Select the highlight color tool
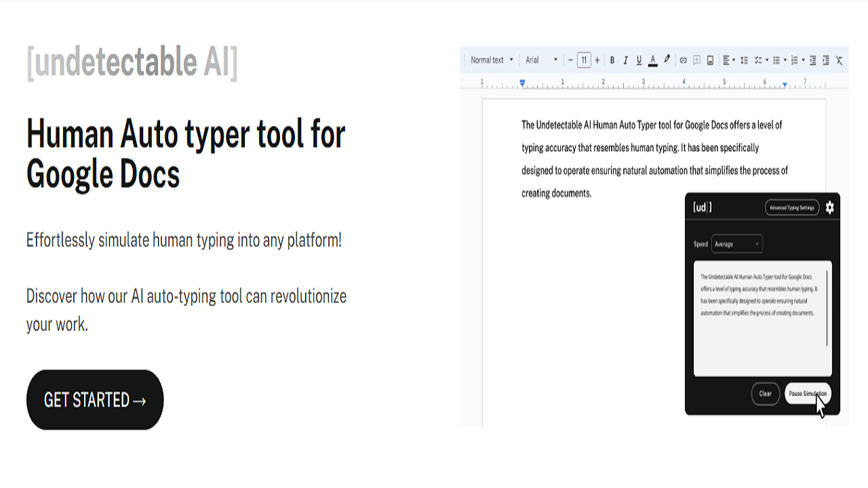 tap(667, 60)
